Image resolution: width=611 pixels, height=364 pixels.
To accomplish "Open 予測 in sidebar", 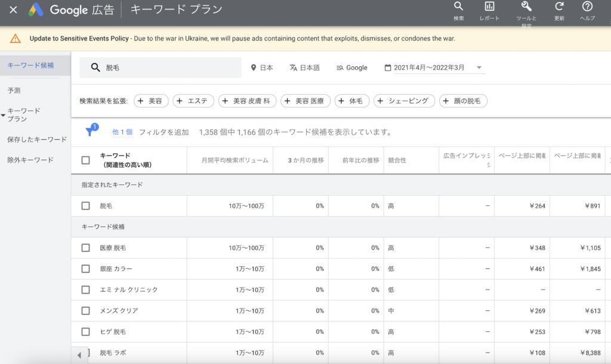I will coord(14,91).
